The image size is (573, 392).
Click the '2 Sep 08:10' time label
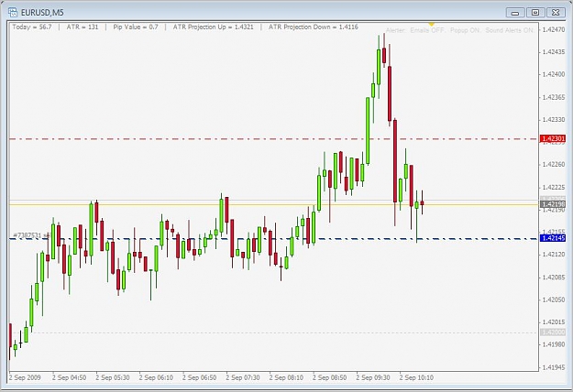[286, 377]
